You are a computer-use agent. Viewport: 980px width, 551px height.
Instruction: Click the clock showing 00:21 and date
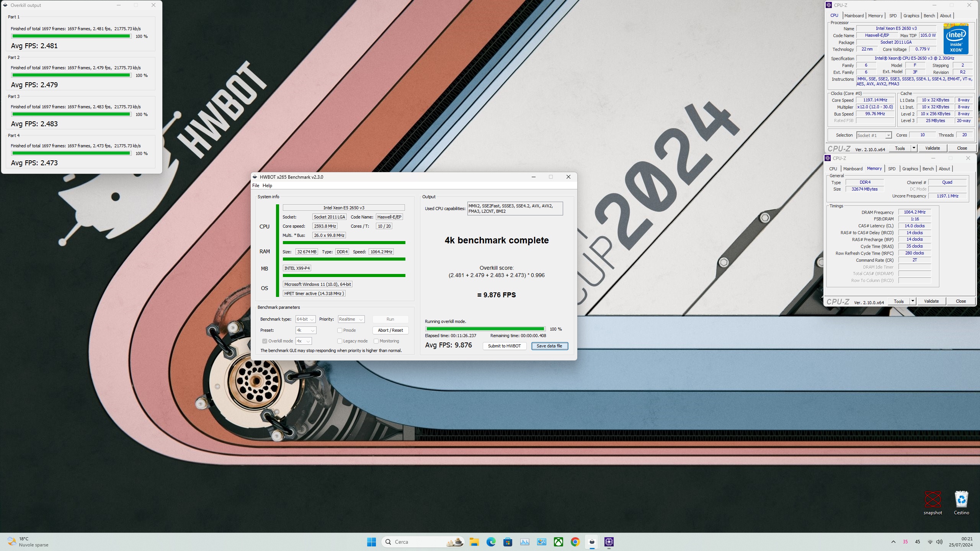(x=961, y=542)
